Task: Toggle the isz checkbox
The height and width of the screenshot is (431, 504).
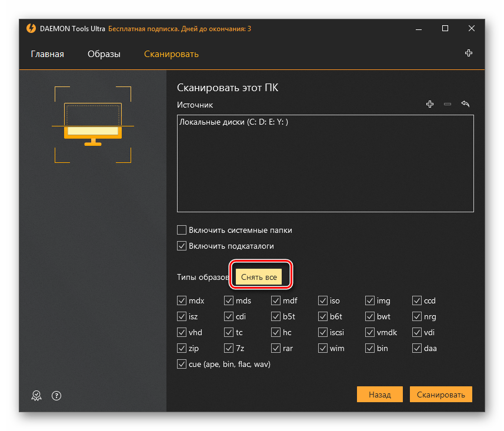Action: coord(182,316)
